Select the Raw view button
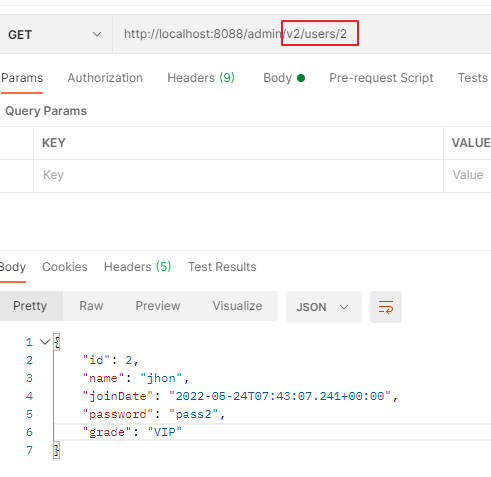 [91, 306]
